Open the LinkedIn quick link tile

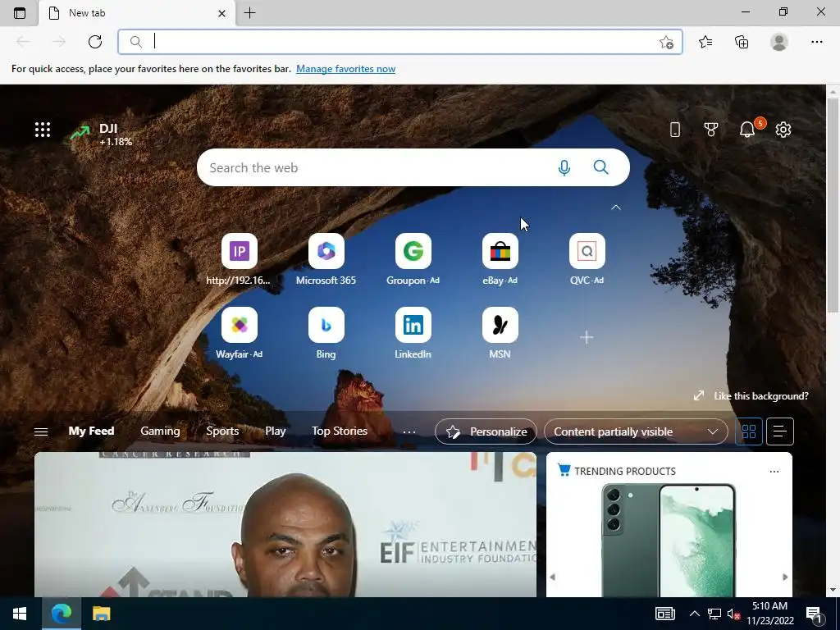(x=413, y=333)
